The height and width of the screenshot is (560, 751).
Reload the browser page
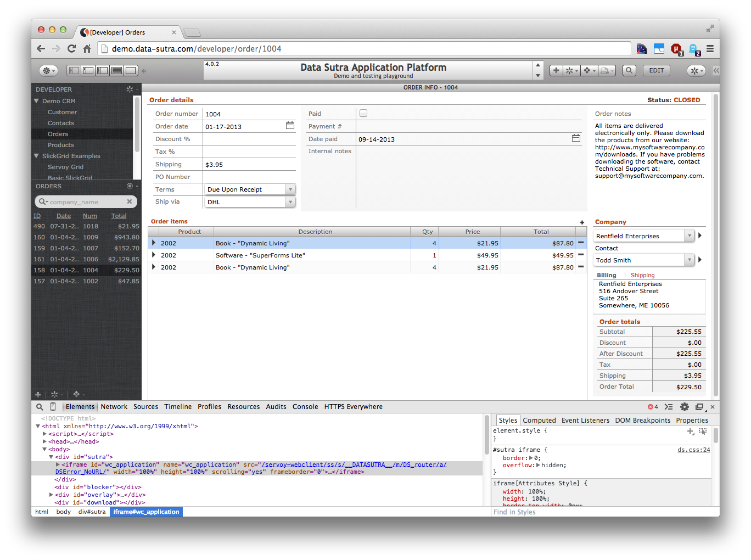pyautogui.click(x=71, y=48)
